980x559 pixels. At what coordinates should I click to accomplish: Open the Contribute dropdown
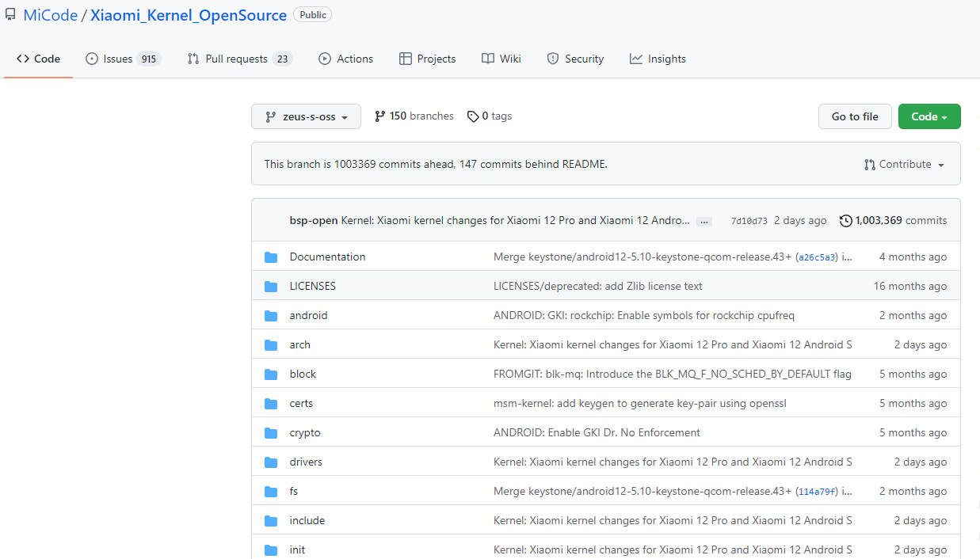click(x=904, y=165)
